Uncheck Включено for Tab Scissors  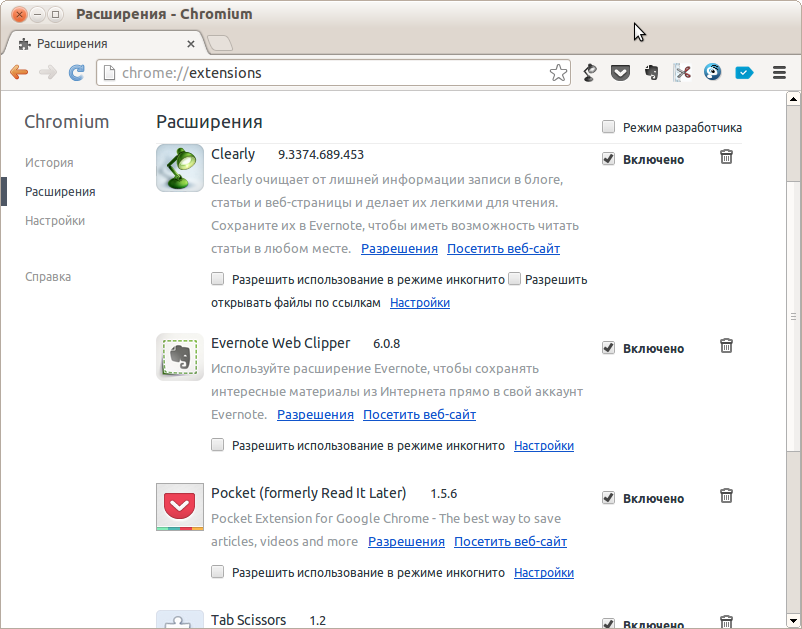coord(608,623)
